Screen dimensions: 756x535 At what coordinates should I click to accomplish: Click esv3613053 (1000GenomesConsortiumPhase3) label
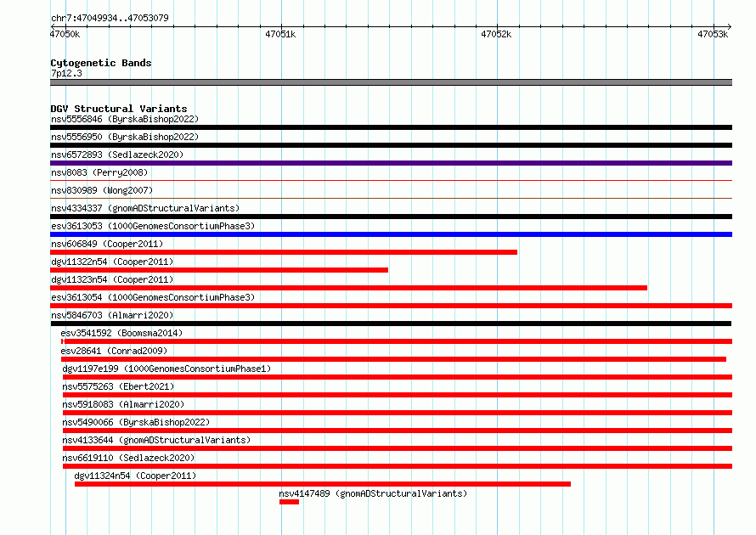click(153, 226)
